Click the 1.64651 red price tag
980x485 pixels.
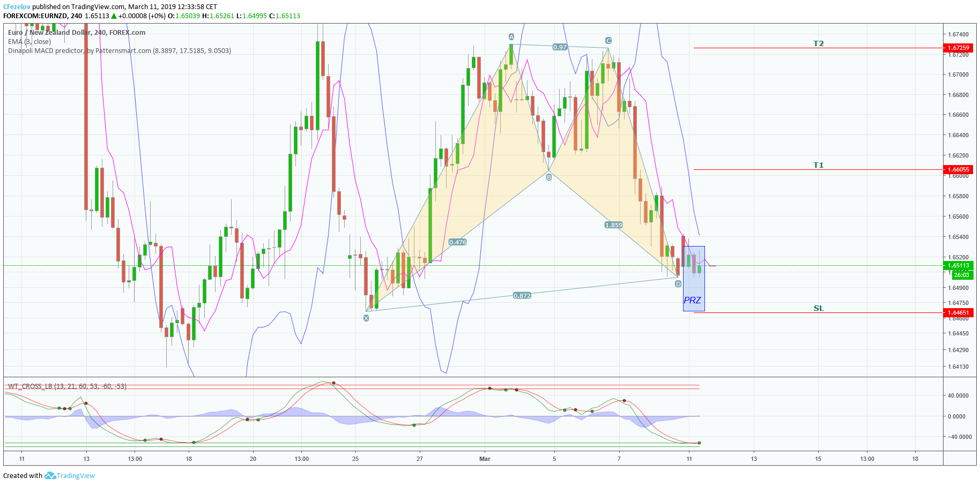pos(958,312)
